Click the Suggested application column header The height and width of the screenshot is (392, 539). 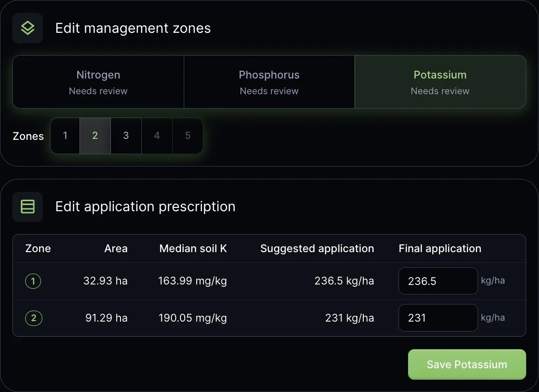[x=317, y=248]
